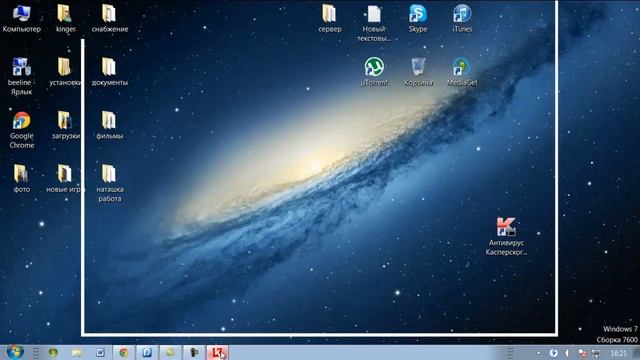This screenshot has height=360, width=640.
Task: Launch µTorrent from the desktop
Action: pos(374,72)
